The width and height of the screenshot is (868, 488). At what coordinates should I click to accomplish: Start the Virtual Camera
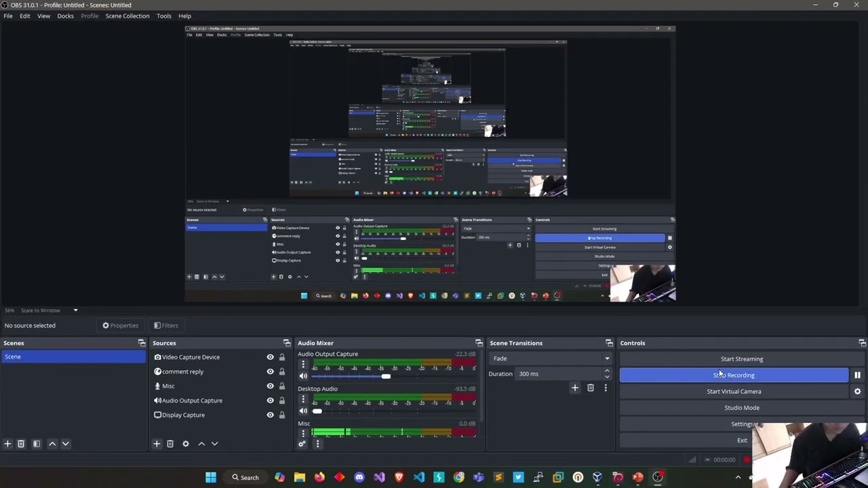coord(734,391)
